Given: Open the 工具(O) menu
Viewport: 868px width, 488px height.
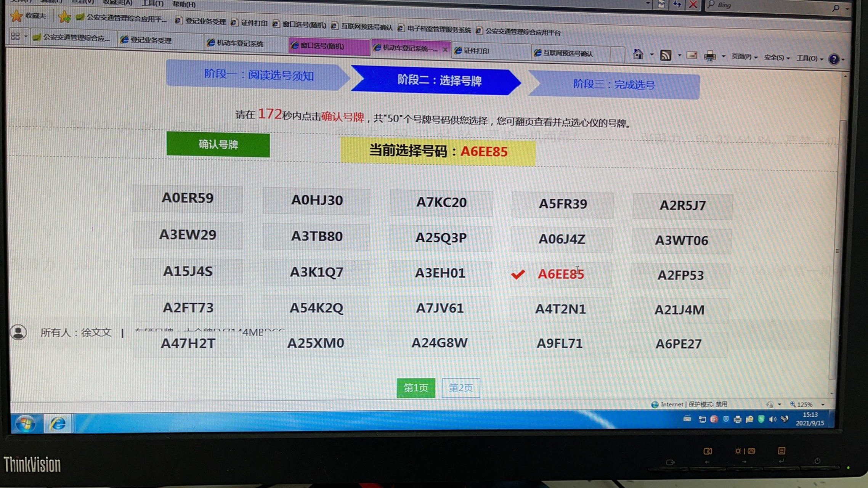Looking at the screenshot, I should pos(807,58).
